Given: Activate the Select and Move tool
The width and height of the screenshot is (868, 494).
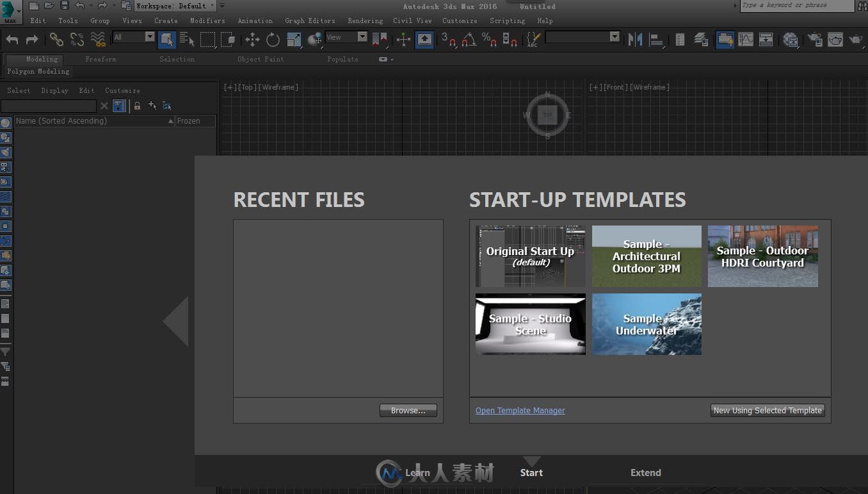Looking at the screenshot, I should [252, 40].
